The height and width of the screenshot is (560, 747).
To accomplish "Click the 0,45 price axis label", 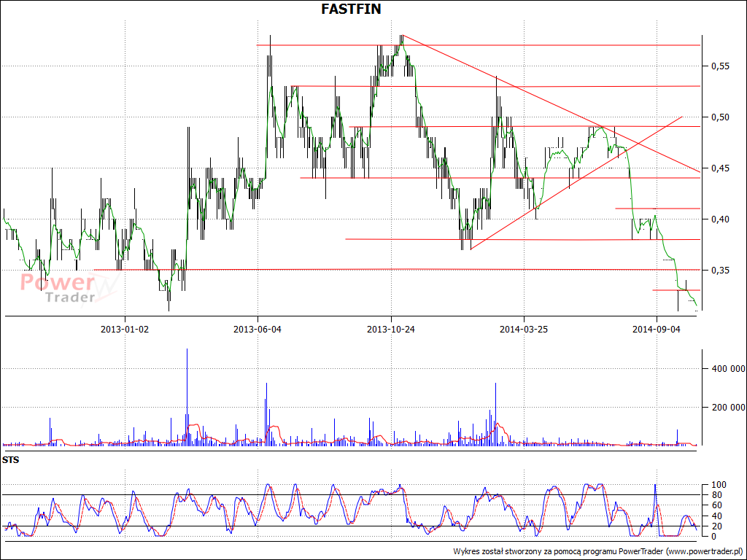I will [x=720, y=168].
